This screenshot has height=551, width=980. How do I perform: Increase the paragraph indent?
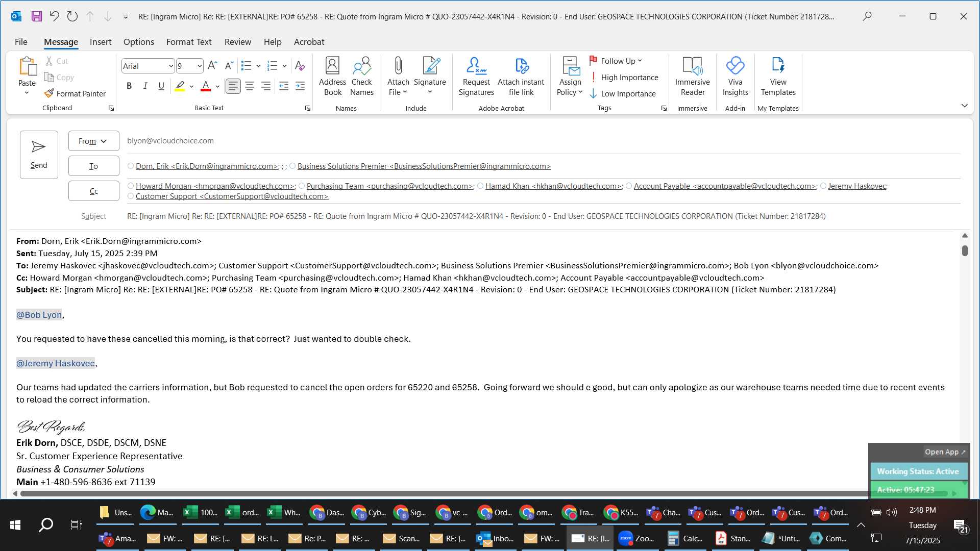[300, 86]
